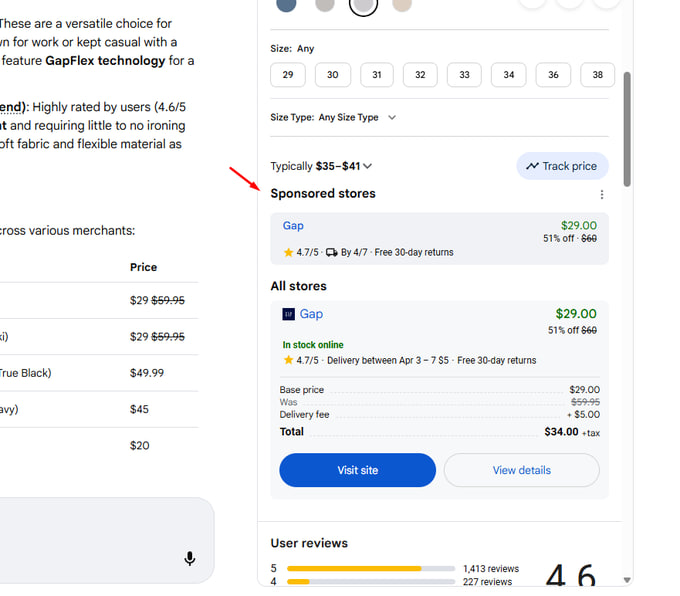Viewport: 680px width, 596px height.
Task: Click the Track price button
Action: [x=562, y=166]
